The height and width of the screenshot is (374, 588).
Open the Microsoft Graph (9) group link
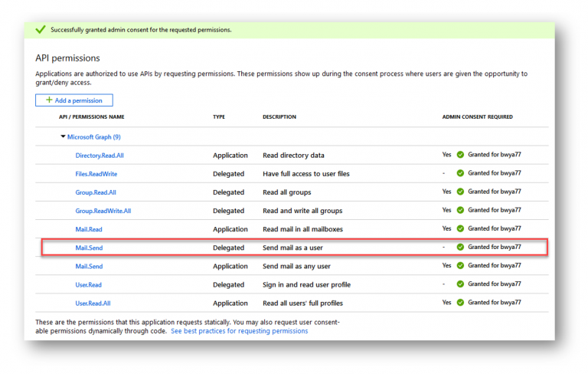[93, 137]
